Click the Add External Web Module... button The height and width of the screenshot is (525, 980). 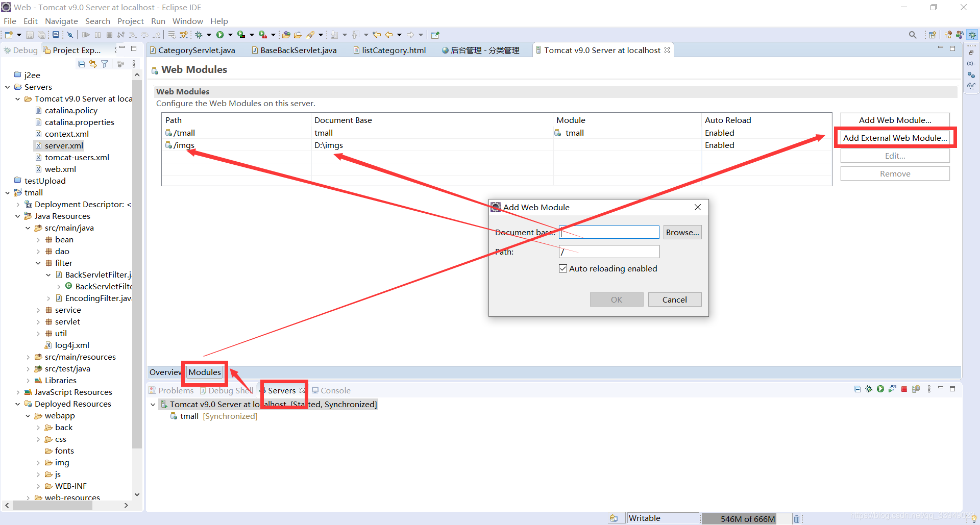click(895, 138)
